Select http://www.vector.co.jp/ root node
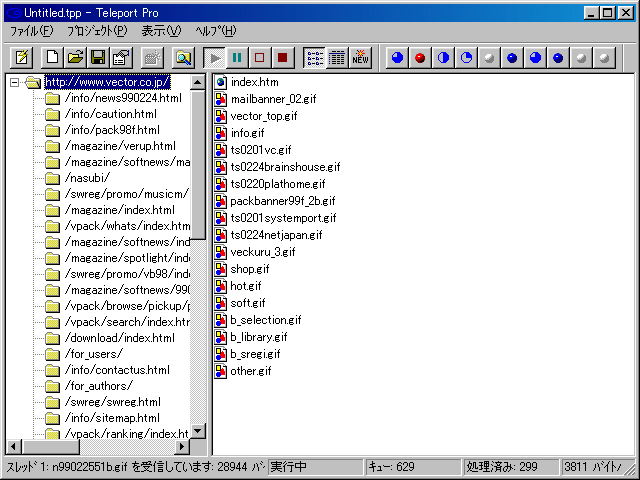The image size is (640, 480). point(107,82)
